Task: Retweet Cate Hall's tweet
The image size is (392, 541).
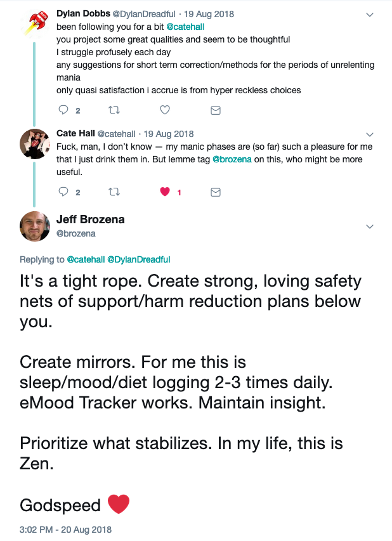Action: 114,192
